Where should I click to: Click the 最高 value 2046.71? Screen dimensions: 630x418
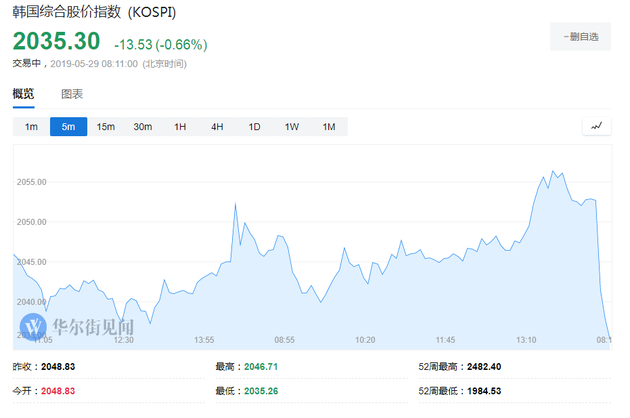[x=261, y=367]
